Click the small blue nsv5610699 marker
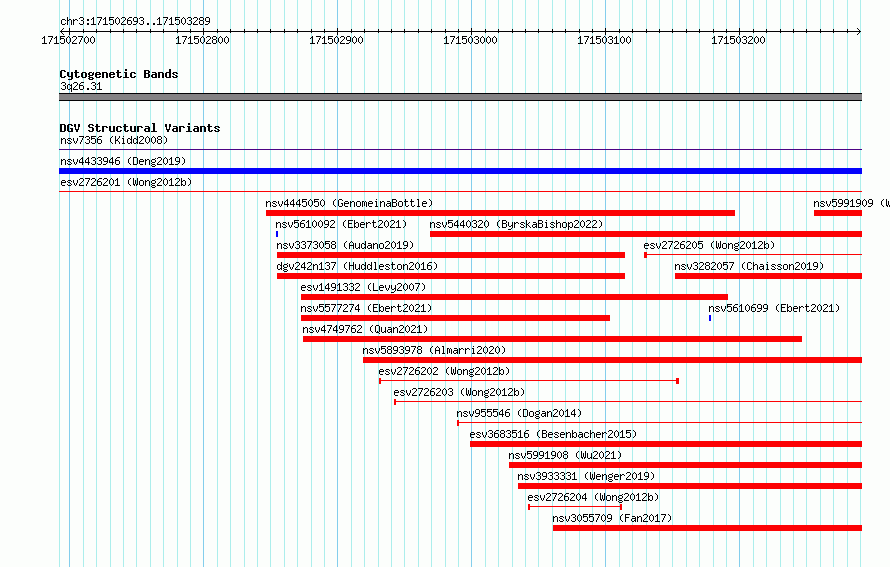This screenshot has height=567, width=890. 710,318
